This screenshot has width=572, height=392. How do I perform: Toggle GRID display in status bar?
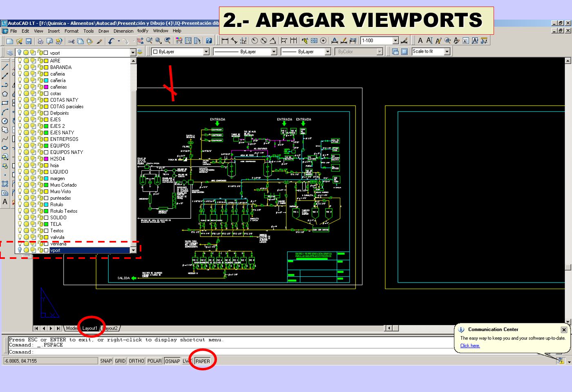[x=120, y=361]
